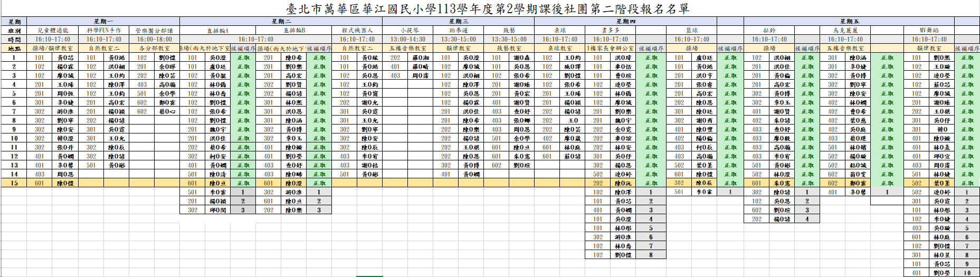Select the 管樂團分部課 class cell
The image size is (980, 277).
(x=154, y=31)
